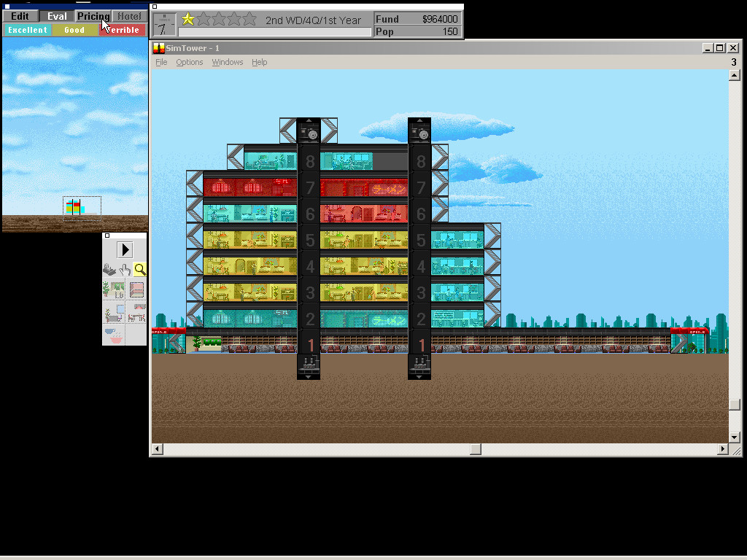Viewport: 747px width, 560px height.
Task: Click the vertical scrollbar down arrow
Action: coord(734,437)
